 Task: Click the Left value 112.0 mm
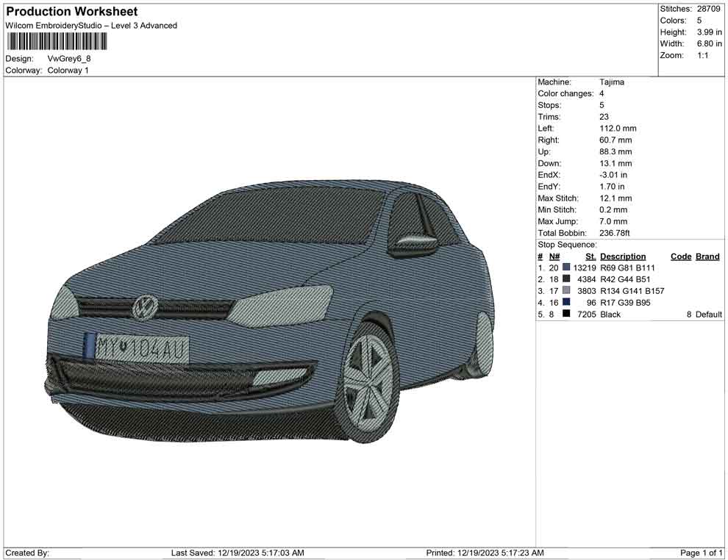click(x=618, y=128)
